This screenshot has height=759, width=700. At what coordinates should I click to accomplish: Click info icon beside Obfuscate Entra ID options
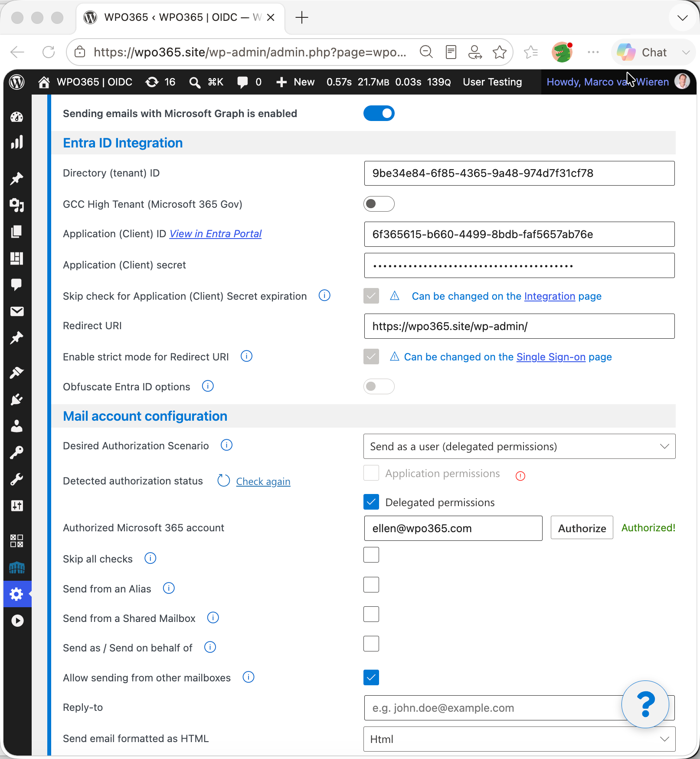(x=208, y=386)
